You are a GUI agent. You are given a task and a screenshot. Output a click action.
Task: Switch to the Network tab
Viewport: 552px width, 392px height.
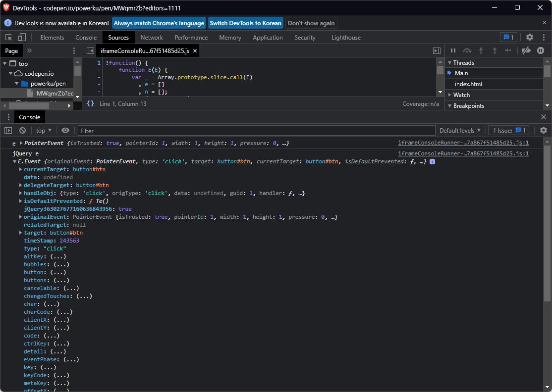[x=152, y=38]
